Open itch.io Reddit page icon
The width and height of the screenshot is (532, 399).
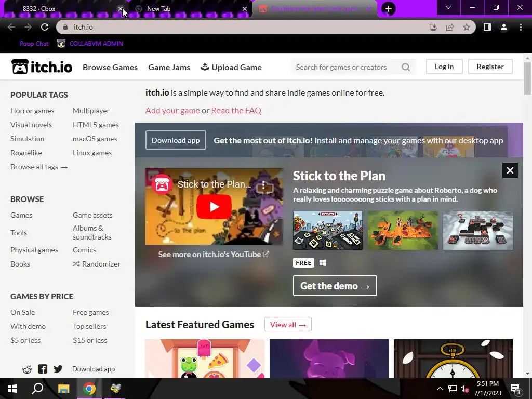[27, 369]
